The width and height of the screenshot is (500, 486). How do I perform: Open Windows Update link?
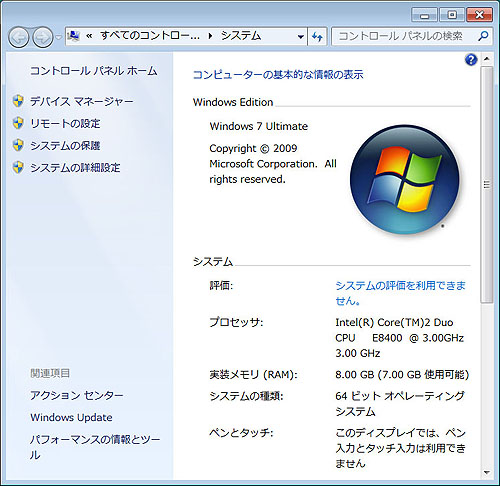coord(71,417)
